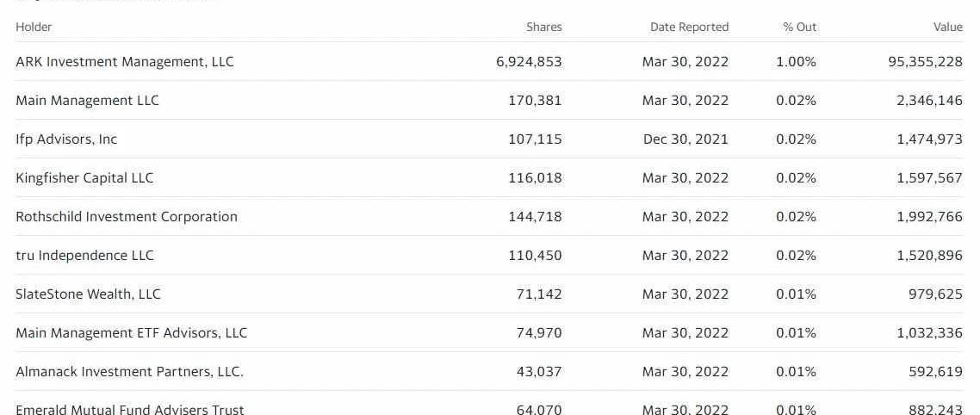Click Ifp Advisors, Inc holder
This screenshot has width=980, height=415.
click(66, 139)
